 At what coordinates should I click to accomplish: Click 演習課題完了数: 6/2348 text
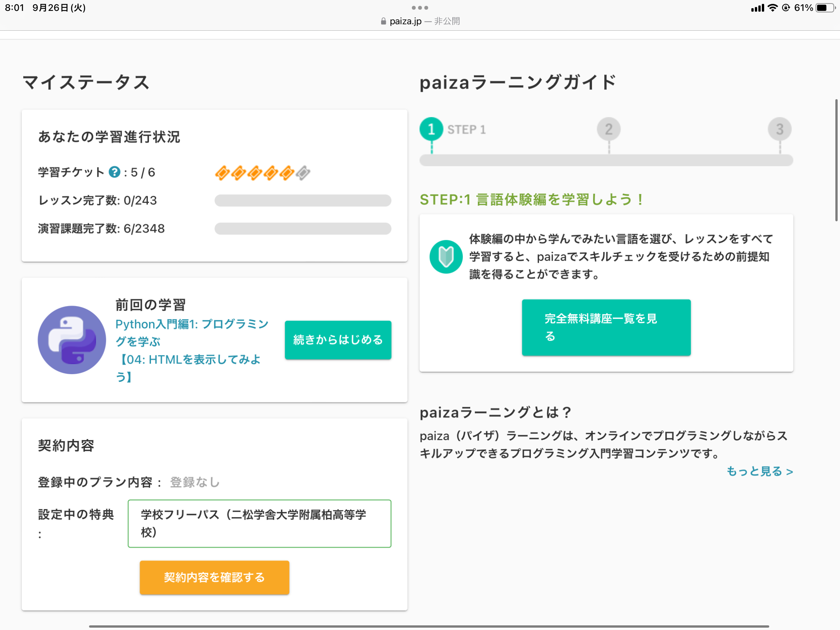pyautogui.click(x=101, y=229)
